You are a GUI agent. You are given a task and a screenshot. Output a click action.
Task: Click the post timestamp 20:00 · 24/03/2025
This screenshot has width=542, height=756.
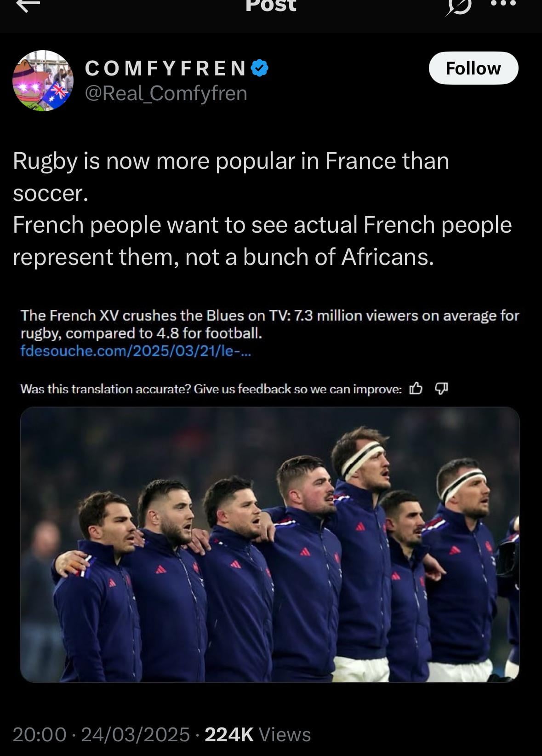coord(101,734)
